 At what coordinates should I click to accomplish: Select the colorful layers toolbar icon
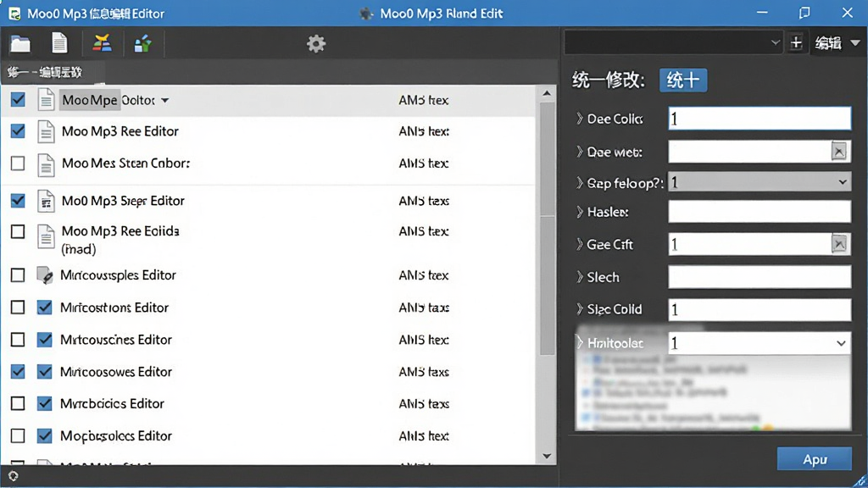[102, 43]
